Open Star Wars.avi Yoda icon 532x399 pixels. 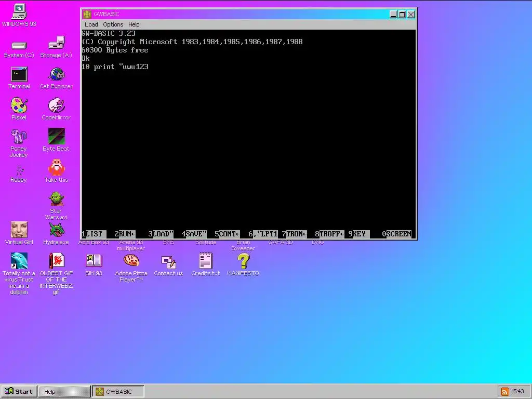56,205
